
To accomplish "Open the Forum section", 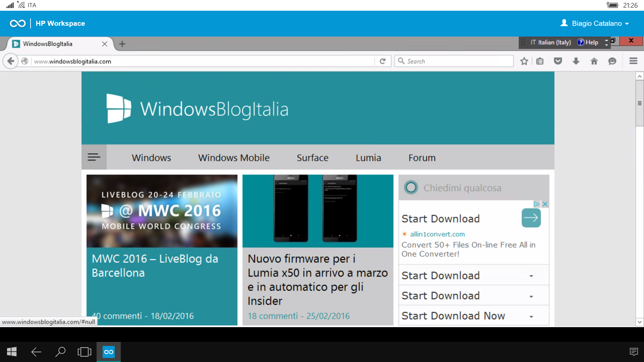I will pyautogui.click(x=422, y=158).
